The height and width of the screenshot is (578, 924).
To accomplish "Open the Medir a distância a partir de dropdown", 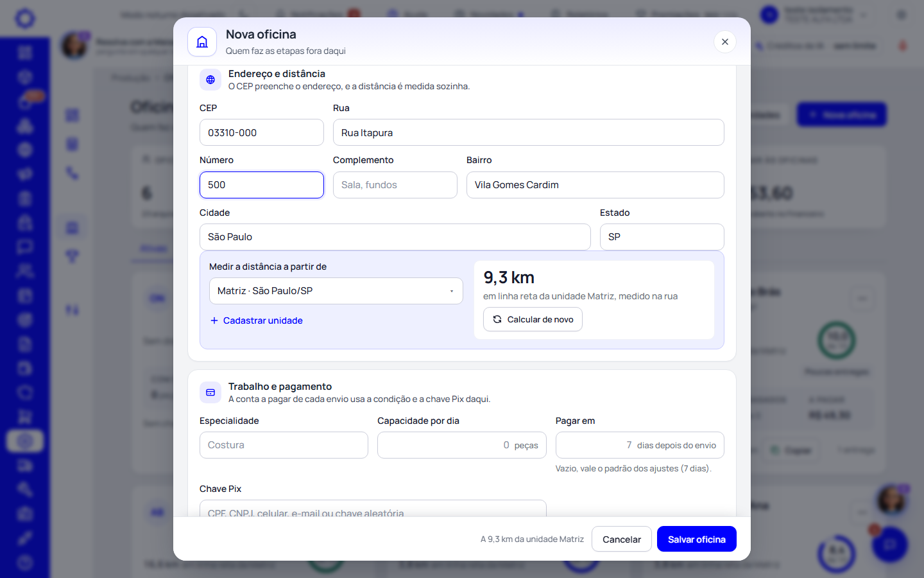I will point(336,291).
